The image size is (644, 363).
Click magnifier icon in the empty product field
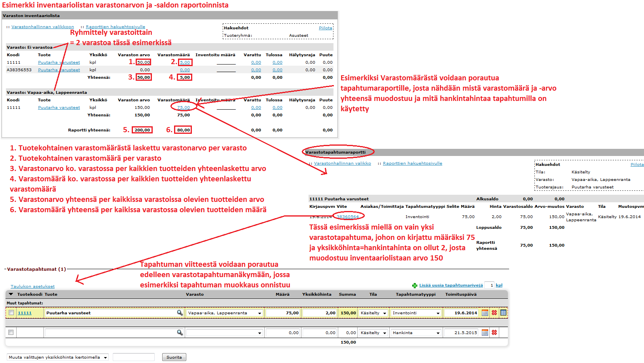(180, 333)
